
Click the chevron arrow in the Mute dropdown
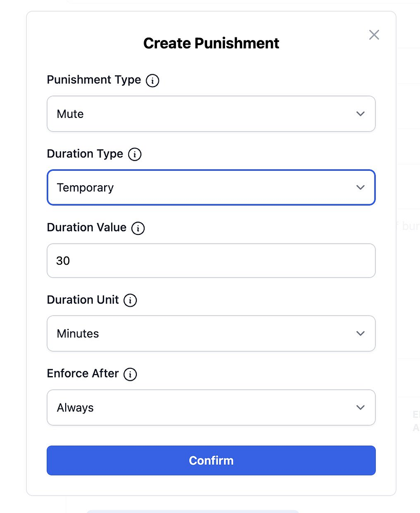pos(361,114)
